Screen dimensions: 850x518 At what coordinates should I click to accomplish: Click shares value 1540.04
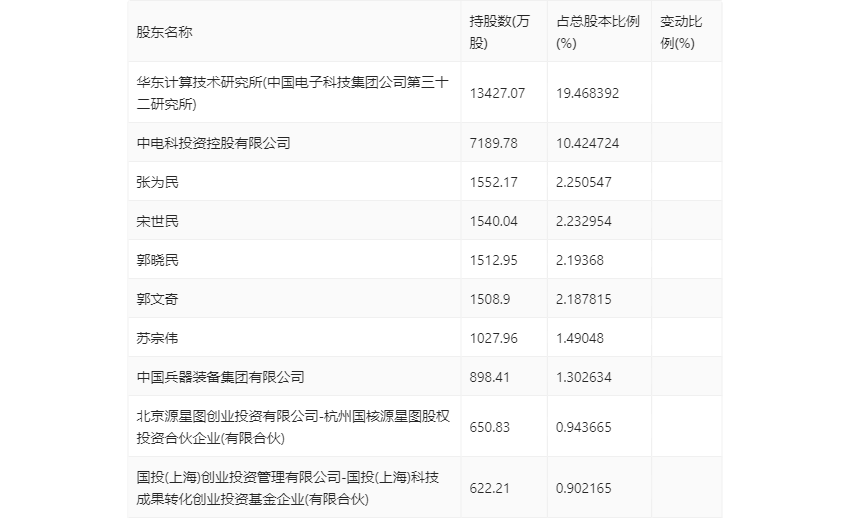coord(493,221)
